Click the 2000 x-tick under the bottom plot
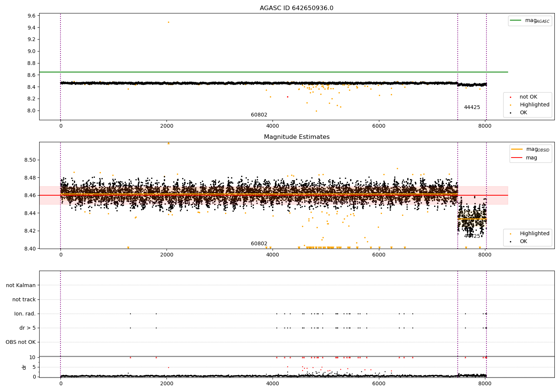The width and height of the screenshot is (560, 392). click(x=167, y=383)
